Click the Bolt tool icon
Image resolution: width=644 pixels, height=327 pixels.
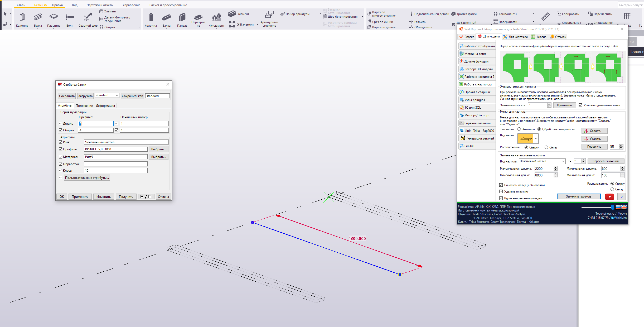[69, 17]
